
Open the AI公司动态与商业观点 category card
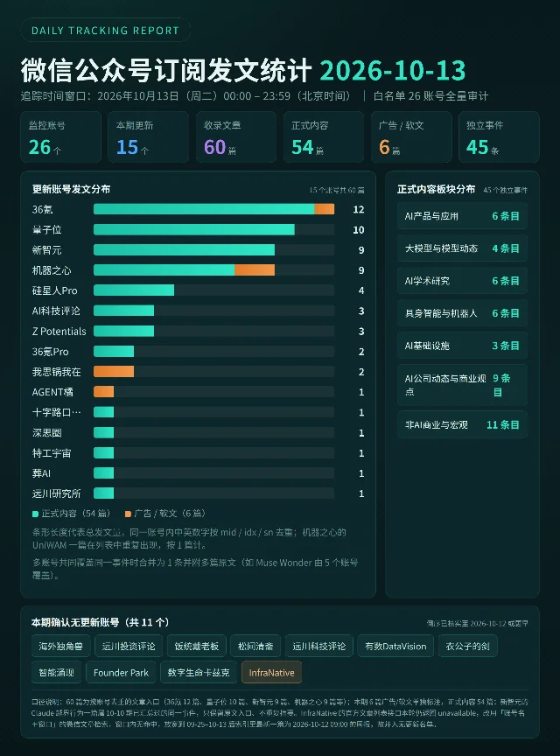[462, 385]
